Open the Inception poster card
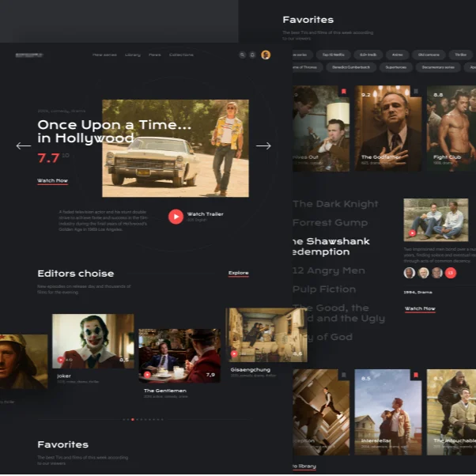This screenshot has width=476, height=476. pos(321,412)
